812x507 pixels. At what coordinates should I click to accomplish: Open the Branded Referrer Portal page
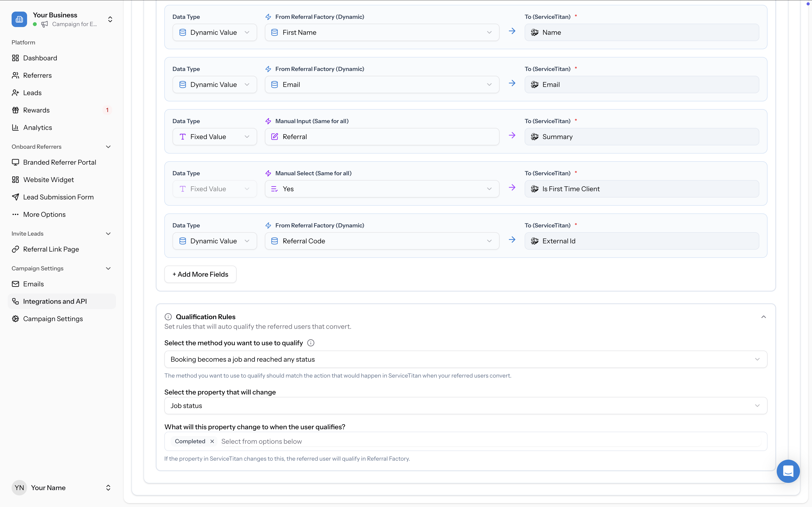tap(59, 162)
